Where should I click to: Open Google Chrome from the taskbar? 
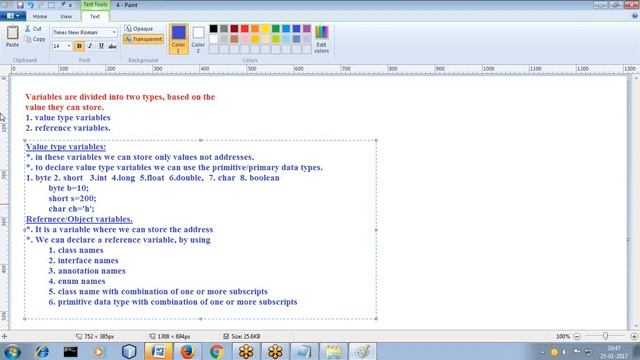pos(217,351)
